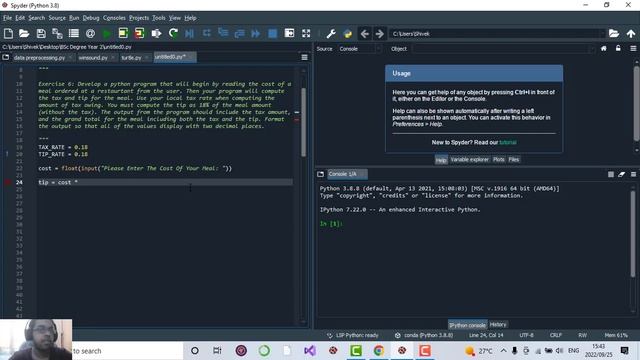Click the @ symbol finder icon
The width and height of the screenshot is (640, 360).
[x=90, y=33]
